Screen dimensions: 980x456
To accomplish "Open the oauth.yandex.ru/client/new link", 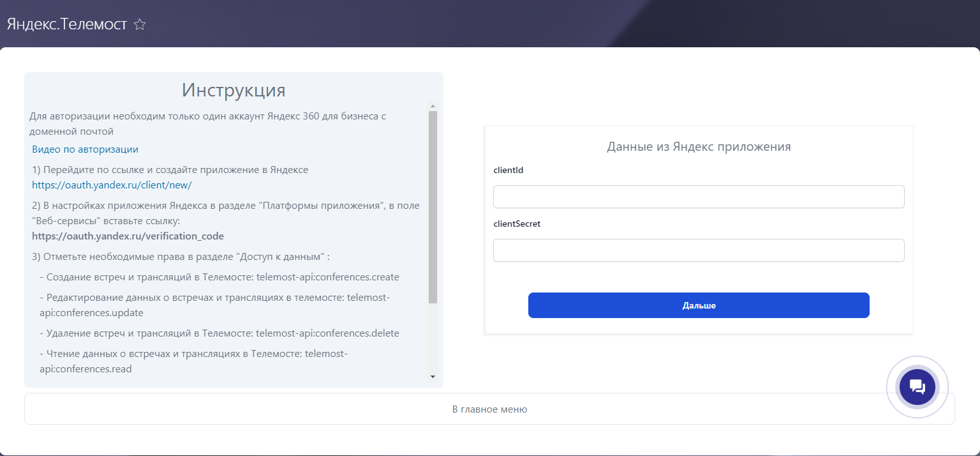I will [112, 185].
